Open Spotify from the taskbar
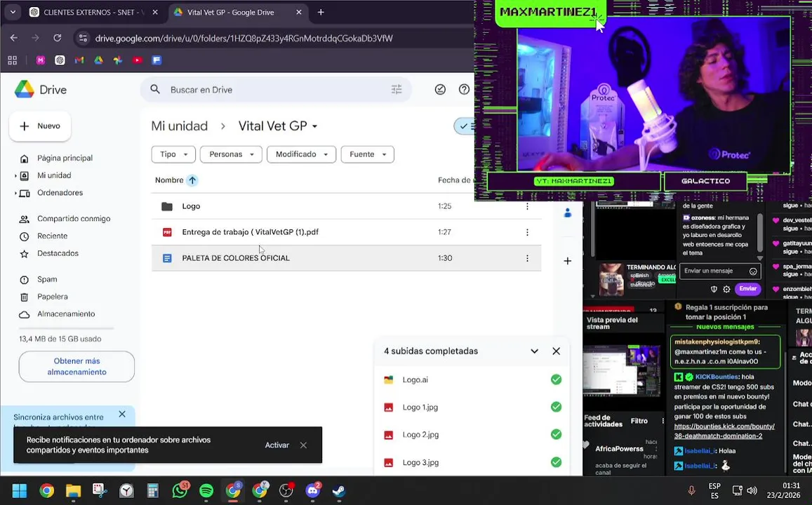Screen dimensions: 812x505 [x=206, y=490]
